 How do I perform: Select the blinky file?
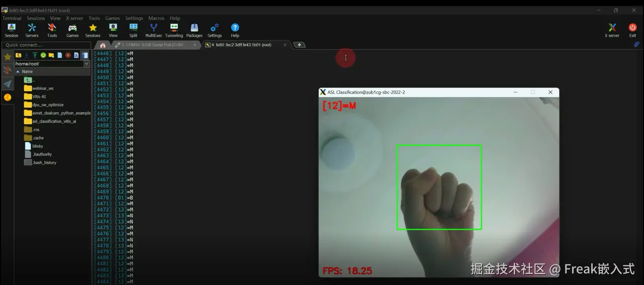[34, 146]
